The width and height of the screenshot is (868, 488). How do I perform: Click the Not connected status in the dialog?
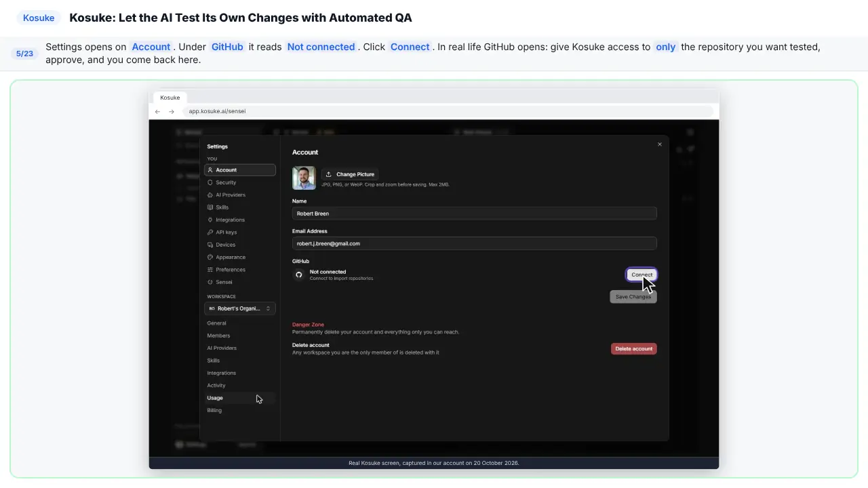click(x=328, y=272)
